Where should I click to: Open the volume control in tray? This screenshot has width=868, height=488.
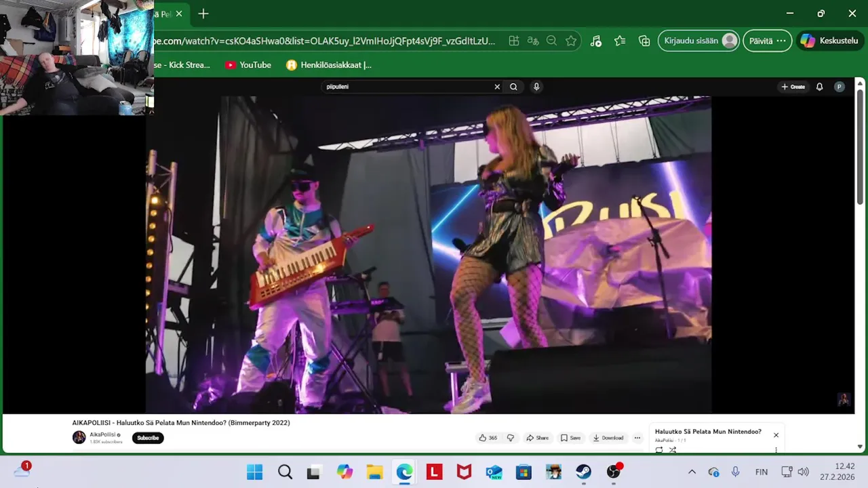[x=804, y=472]
